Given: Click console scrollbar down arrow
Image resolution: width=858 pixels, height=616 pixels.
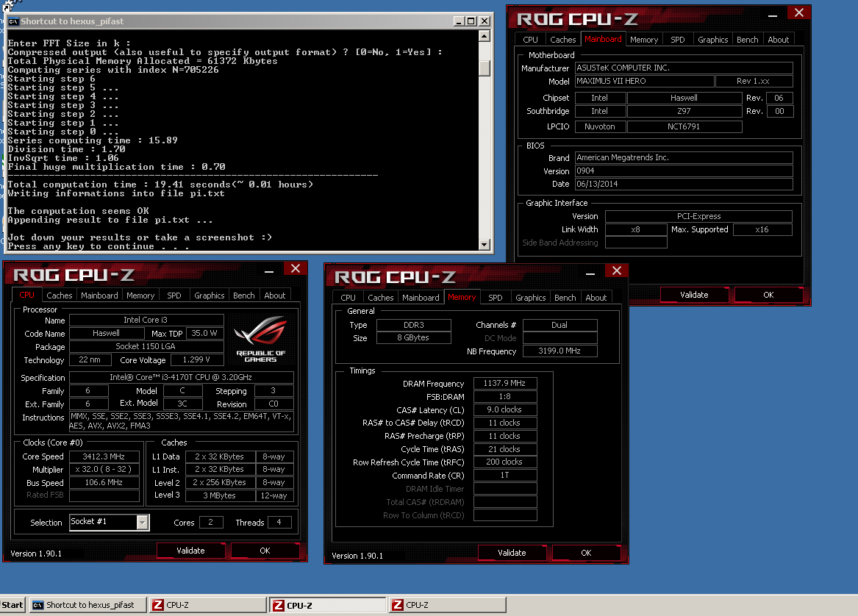Looking at the screenshot, I should pos(485,245).
